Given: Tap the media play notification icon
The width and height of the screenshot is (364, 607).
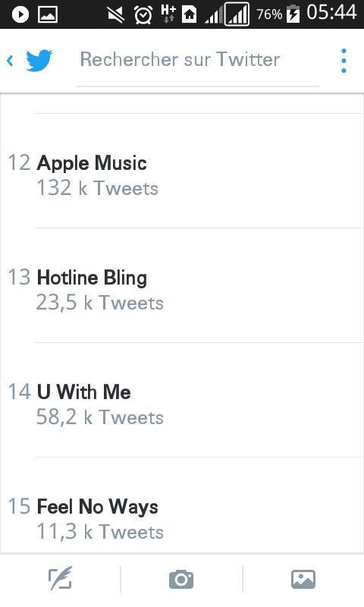Looking at the screenshot, I should (x=20, y=14).
